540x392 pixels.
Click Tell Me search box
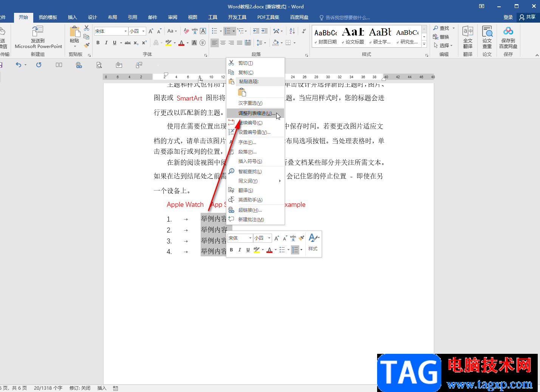(x=345, y=17)
